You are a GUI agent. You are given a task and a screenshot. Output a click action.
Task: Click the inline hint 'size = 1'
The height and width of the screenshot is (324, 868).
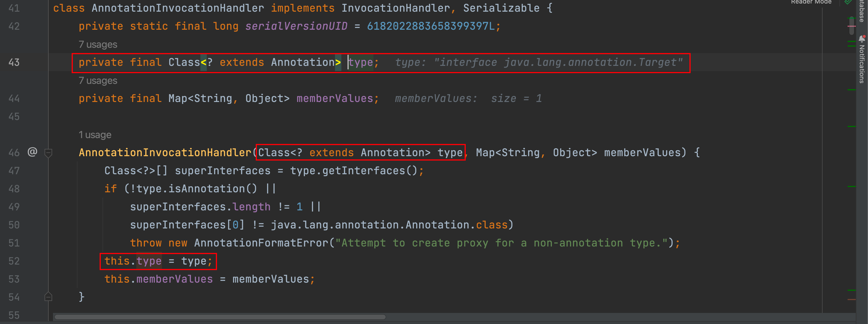pyautogui.click(x=516, y=98)
